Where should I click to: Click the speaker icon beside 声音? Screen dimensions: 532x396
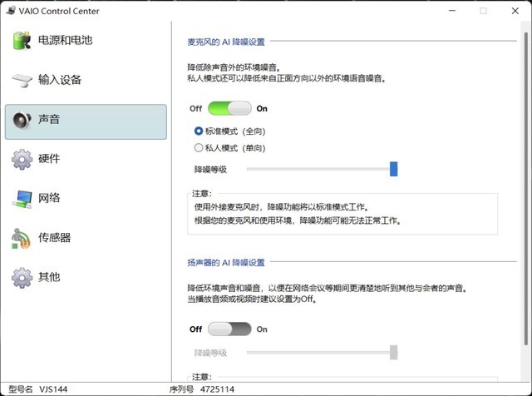tap(22, 120)
